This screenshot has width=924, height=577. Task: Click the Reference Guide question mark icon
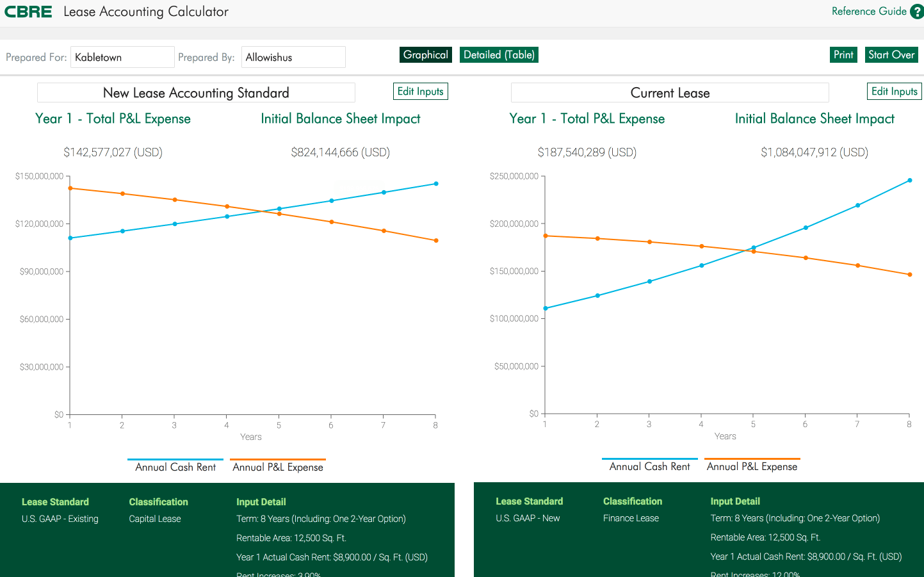(917, 12)
